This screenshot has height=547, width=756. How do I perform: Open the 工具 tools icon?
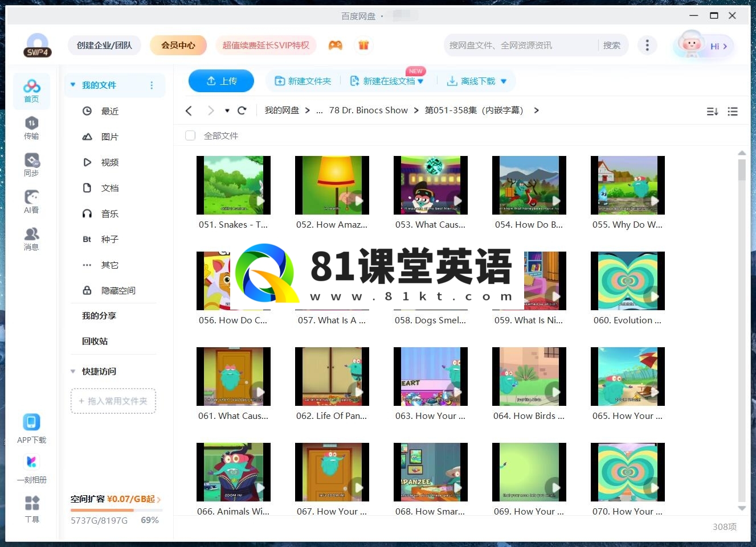(32, 509)
